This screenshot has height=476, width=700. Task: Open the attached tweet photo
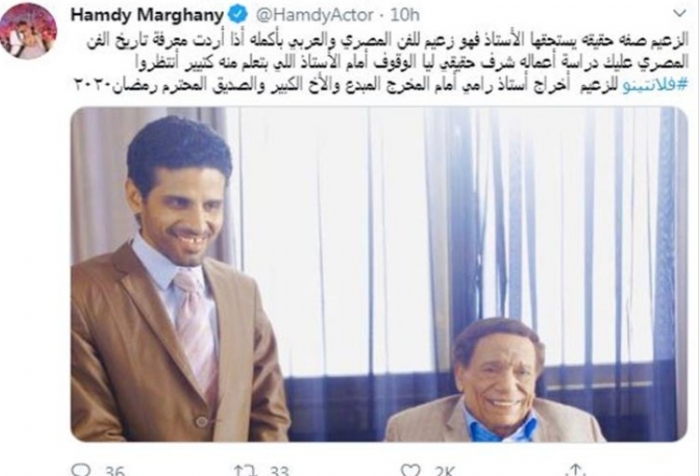point(379,274)
